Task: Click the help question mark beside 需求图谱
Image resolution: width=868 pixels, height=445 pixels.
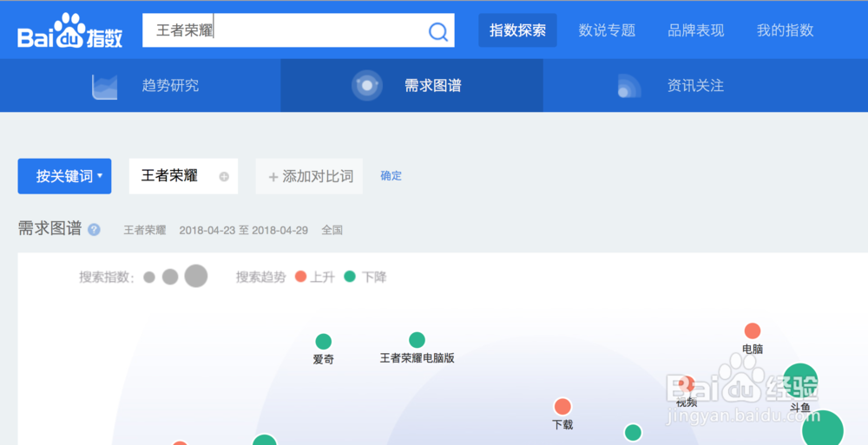Action: point(94,230)
